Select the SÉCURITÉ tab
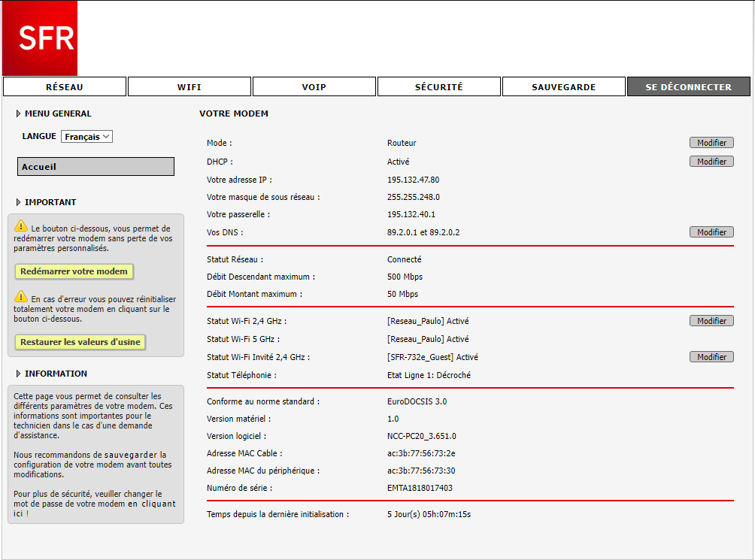Screen dimensions: 755x560 click(439, 87)
